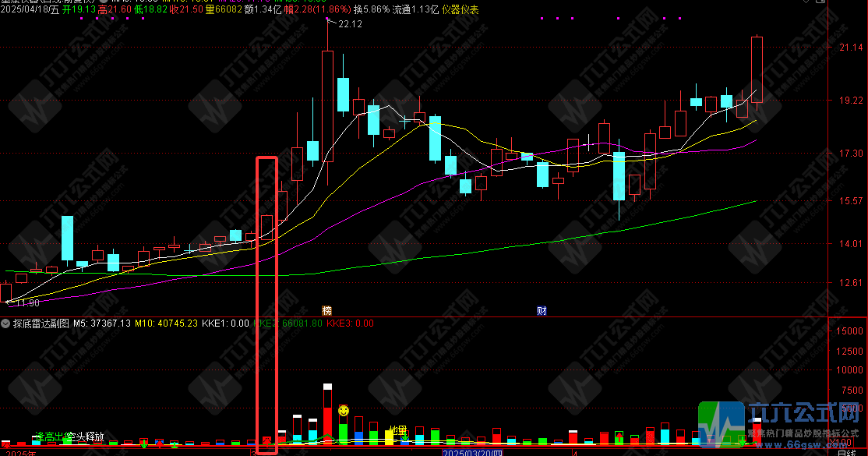The image size is (868, 456).
Task: Click the 22.12 high price label
Action: pos(351,25)
